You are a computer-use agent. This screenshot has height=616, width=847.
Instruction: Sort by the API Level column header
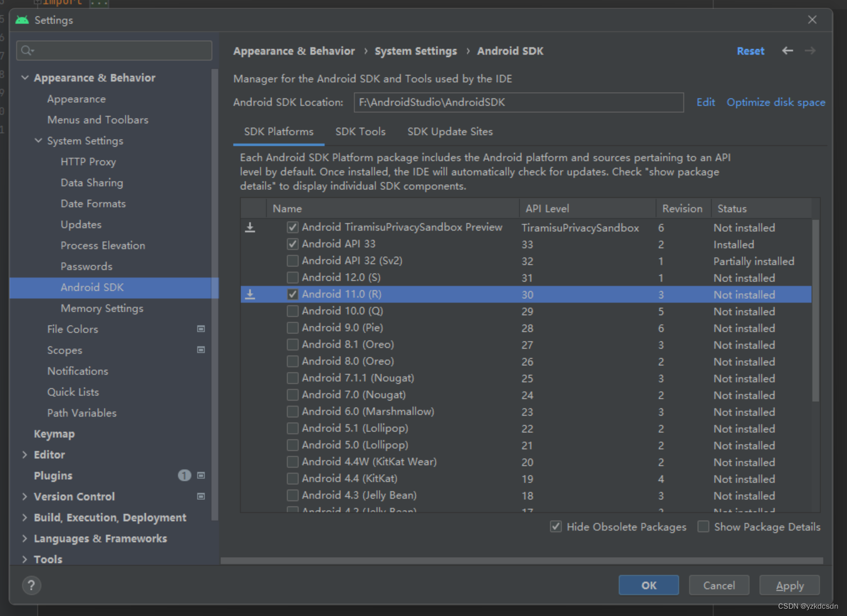[x=587, y=208]
